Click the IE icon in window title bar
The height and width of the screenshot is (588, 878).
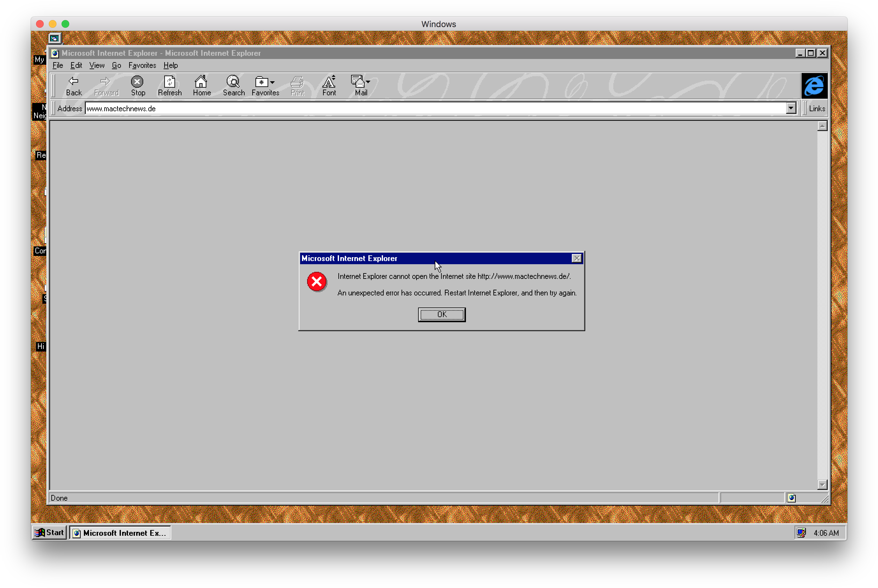point(55,53)
